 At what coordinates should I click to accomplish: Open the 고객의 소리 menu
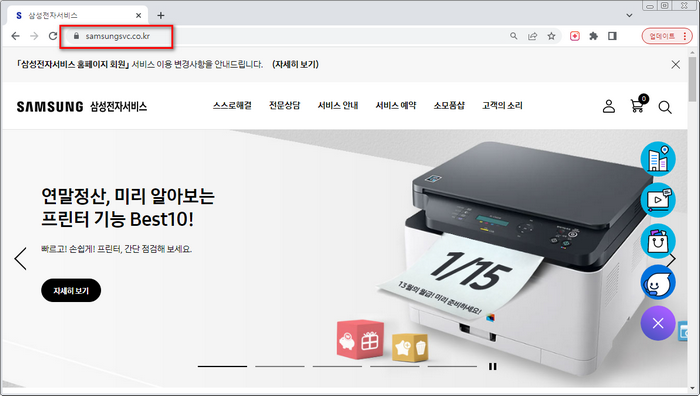click(502, 106)
